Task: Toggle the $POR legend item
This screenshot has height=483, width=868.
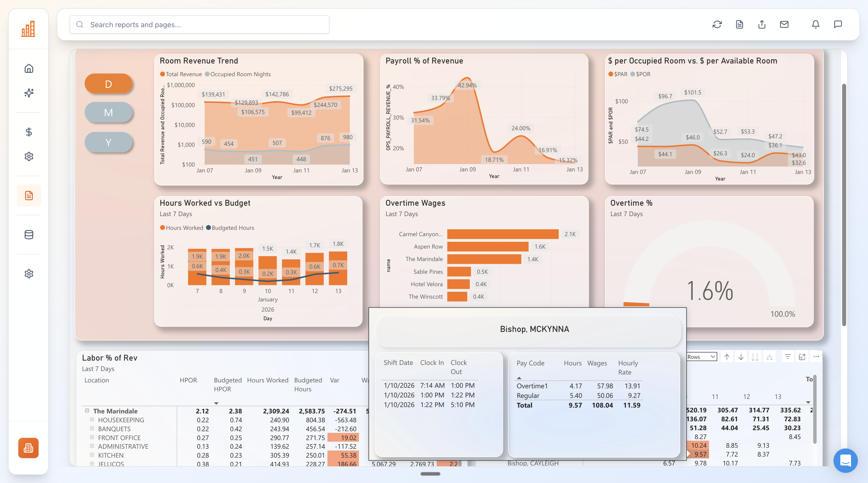Action: pos(640,74)
